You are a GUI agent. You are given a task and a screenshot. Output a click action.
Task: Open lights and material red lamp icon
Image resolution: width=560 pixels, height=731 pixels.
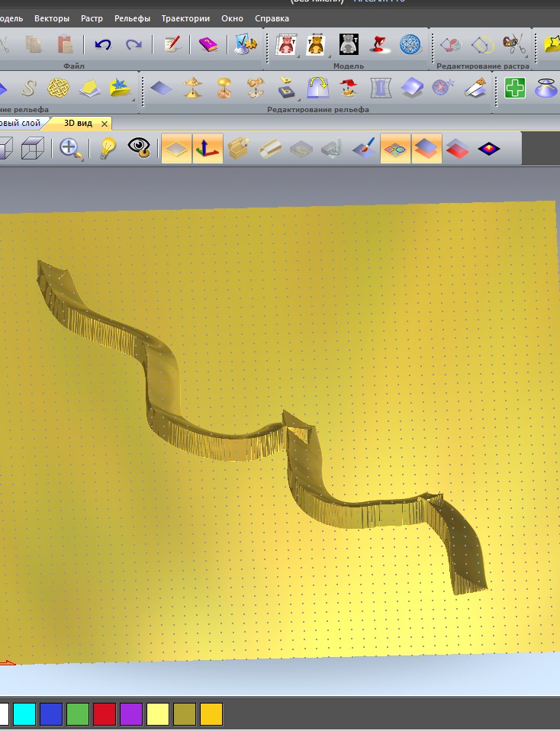379,45
